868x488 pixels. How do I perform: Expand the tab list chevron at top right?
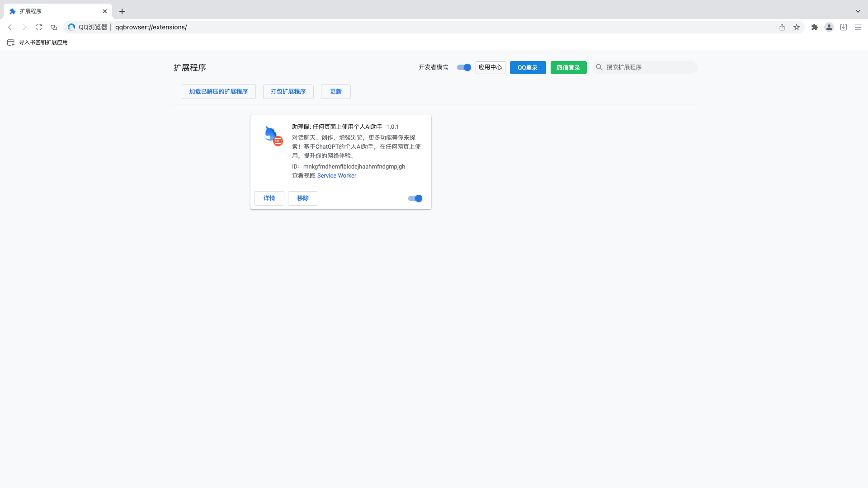tap(858, 11)
